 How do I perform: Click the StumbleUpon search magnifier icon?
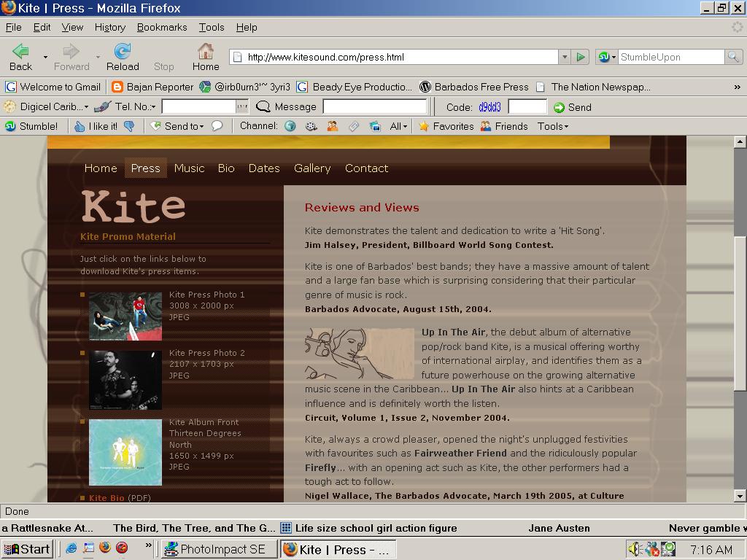pos(732,57)
